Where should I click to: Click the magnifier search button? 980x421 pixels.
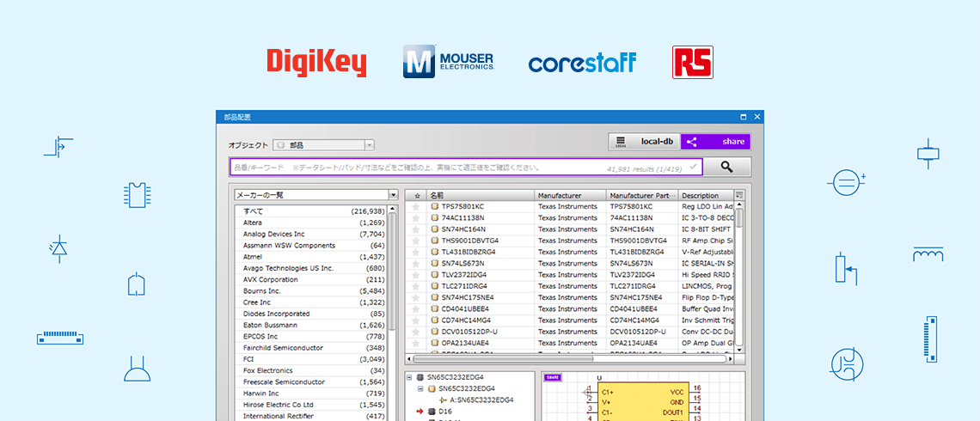[727, 167]
